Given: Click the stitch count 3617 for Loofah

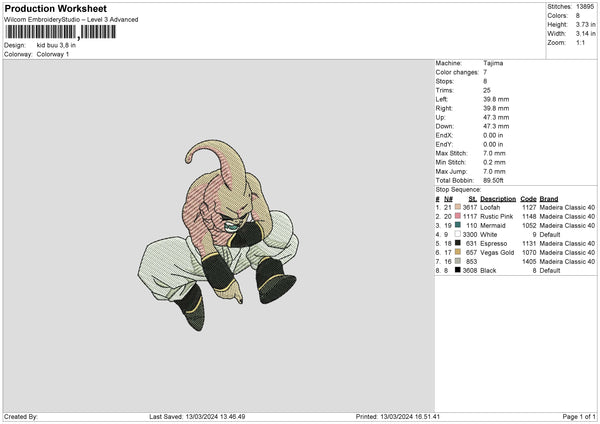Looking at the screenshot, I should pos(470,207).
